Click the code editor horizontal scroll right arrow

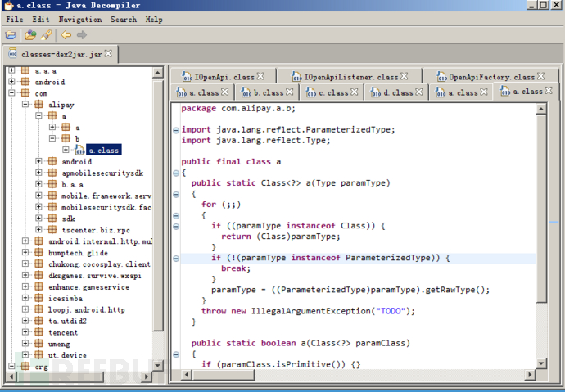[530, 375]
